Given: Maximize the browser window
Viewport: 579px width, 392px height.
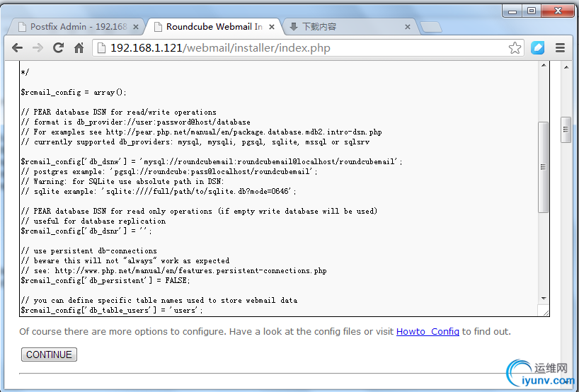Looking at the screenshot, I should pos(532,11).
